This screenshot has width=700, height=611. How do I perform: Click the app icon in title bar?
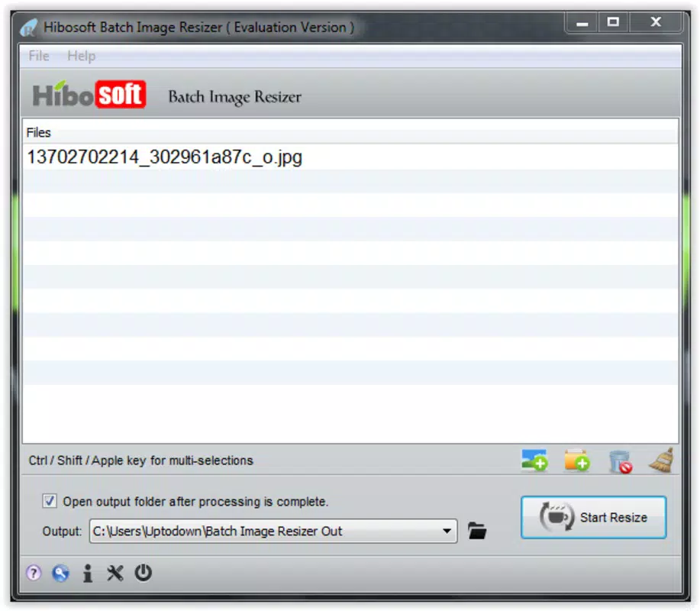(30, 27)
